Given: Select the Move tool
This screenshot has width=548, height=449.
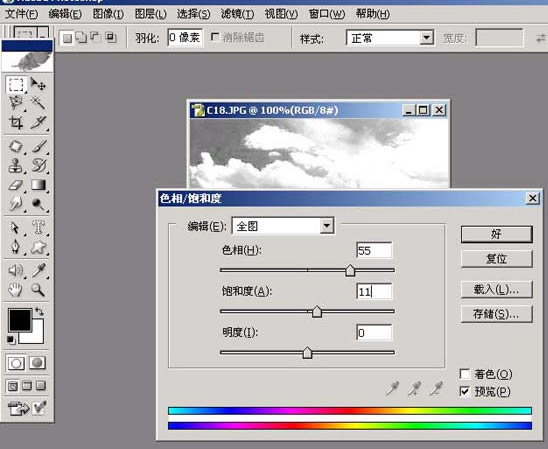Looking at the screenshot, I should [x=38, y=84].
